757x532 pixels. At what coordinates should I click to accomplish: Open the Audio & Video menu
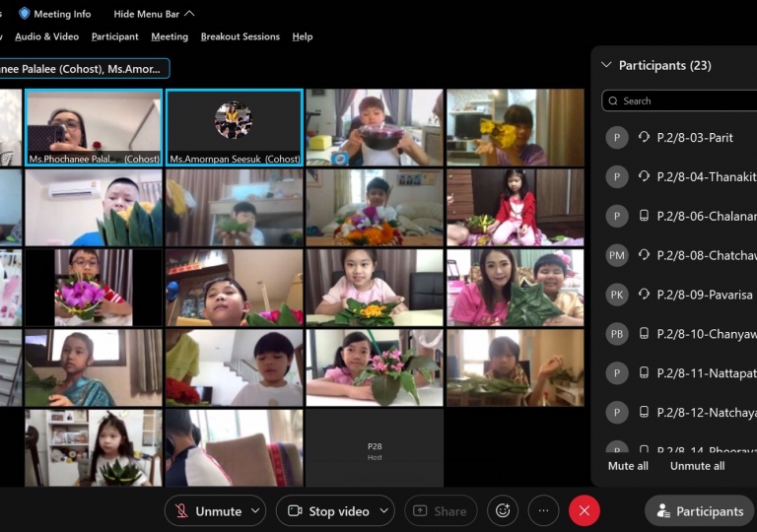(x=47, y=36)
